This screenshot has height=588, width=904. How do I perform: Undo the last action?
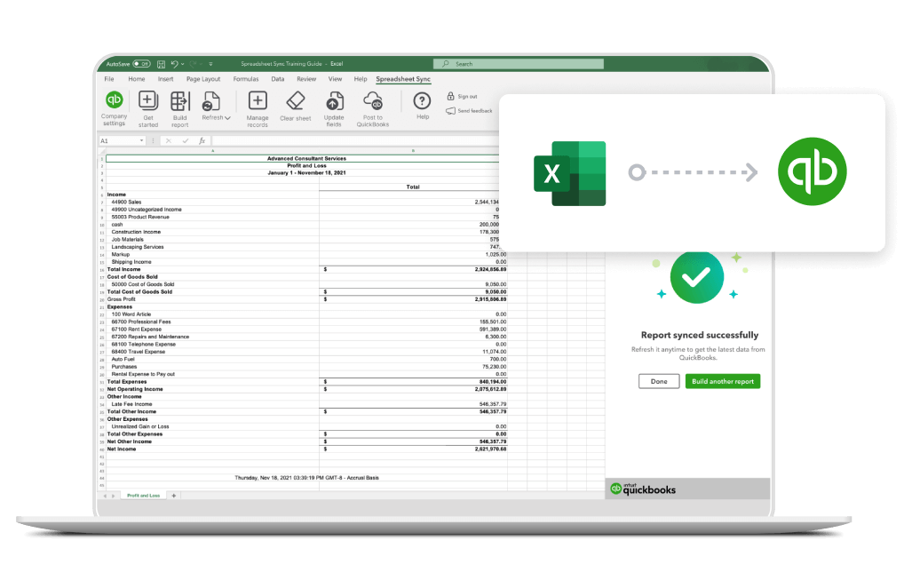174,64
